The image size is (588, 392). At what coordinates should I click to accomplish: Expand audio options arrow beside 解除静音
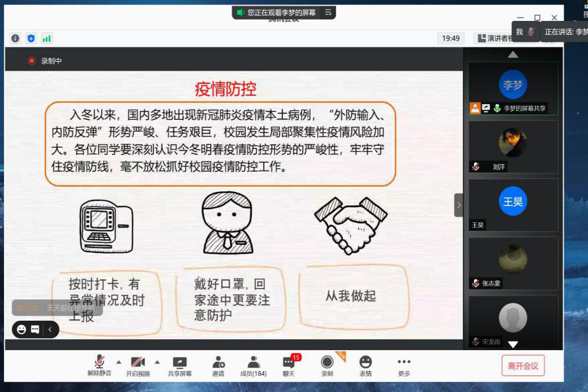click(x=119, y=362)
